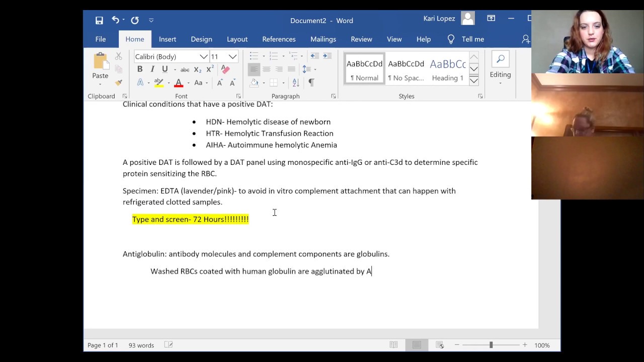Apply yellow text highlight color

pos(158,82)
